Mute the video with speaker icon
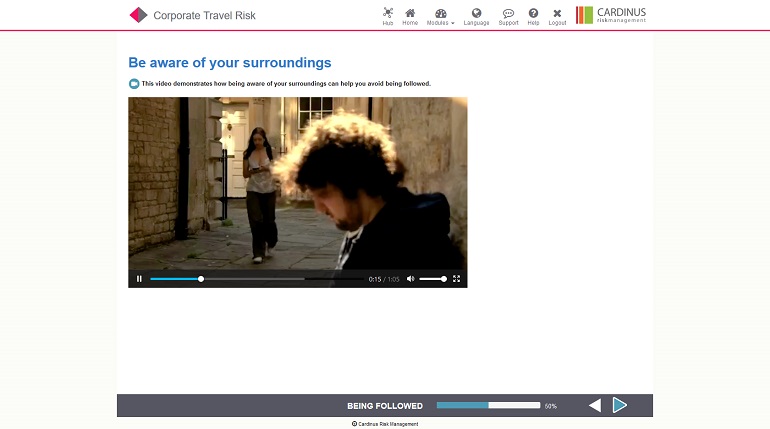The image size is (770, 429). [x=411, y=279]
